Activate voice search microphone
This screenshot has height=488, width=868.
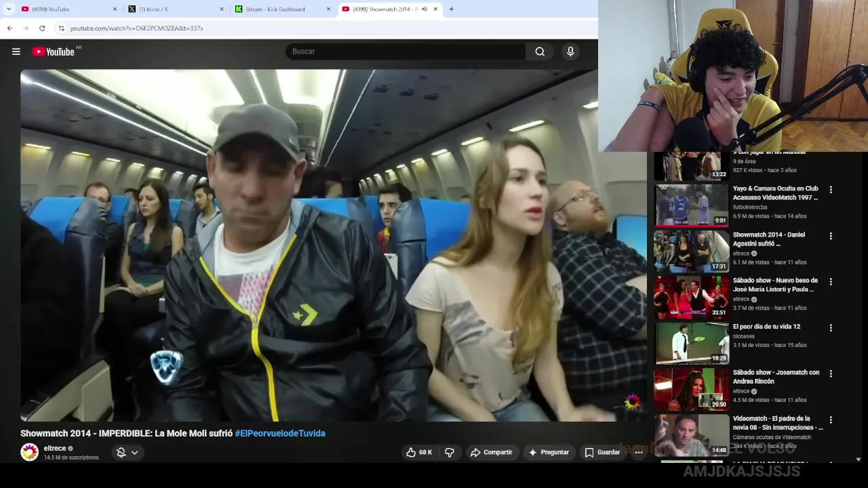point(570,52)
